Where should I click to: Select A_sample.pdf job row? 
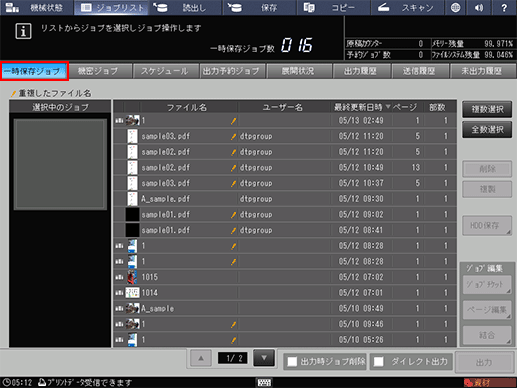click(285, 199)
